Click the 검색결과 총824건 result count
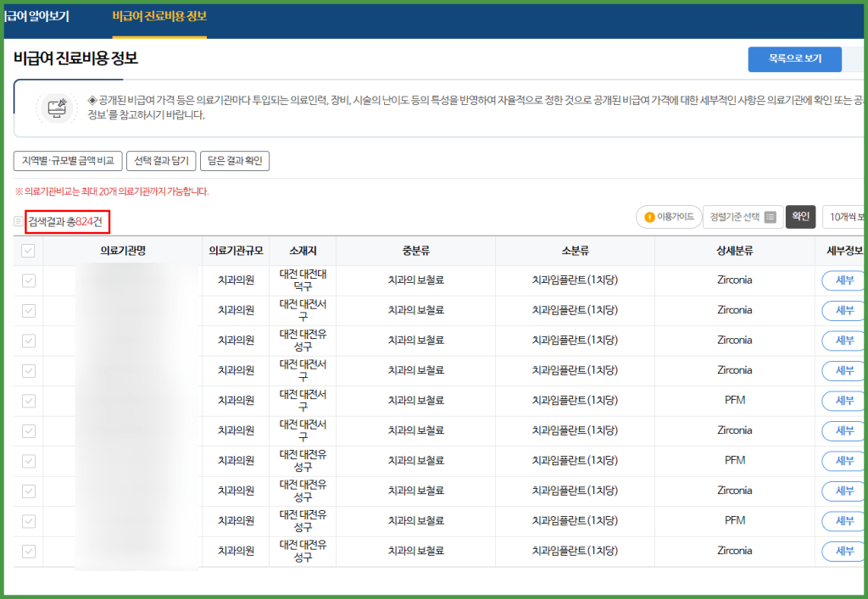The height and width of the screenshot is (599, 868). 65,222
